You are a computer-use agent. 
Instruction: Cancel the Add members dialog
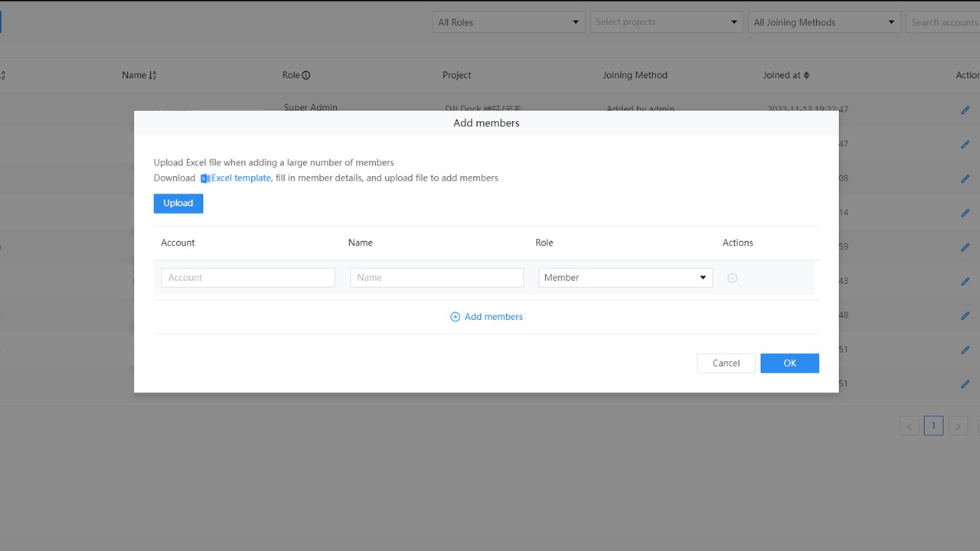click(x=726, y=364)
